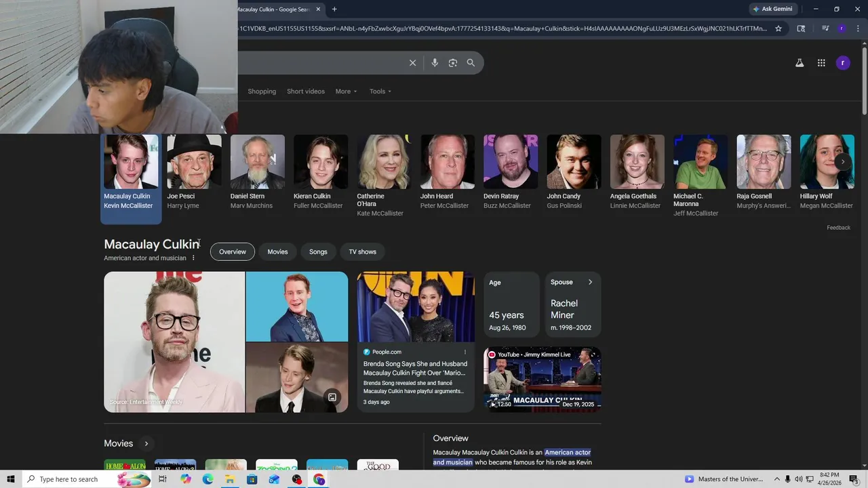Image resolution: width=868 pixels, height=488 pixels.
Task: Open Microsoft Edge from the taskbar
Action: pyautogui.click(x=208, y=479)
